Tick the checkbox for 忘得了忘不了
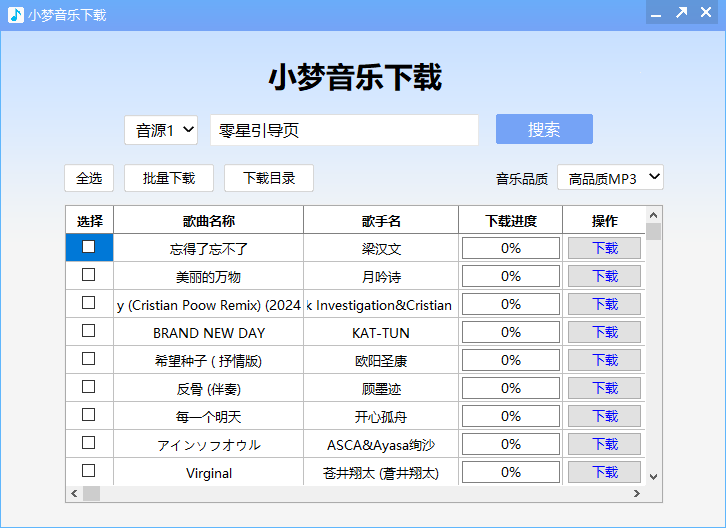The width and height of the screenshot is (726, 528). [89, 247]
